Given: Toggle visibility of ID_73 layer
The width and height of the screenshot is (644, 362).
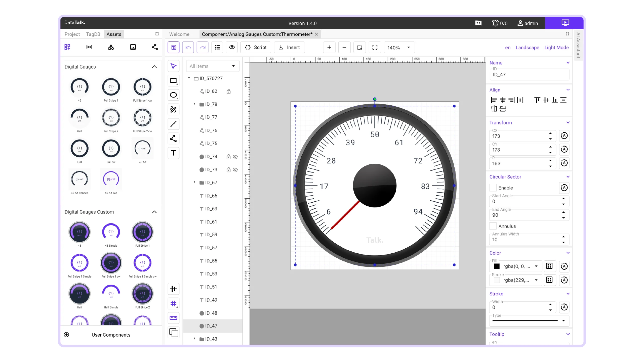Looking at the screenshot, I should pyautogui.click(x=235, y=170).
